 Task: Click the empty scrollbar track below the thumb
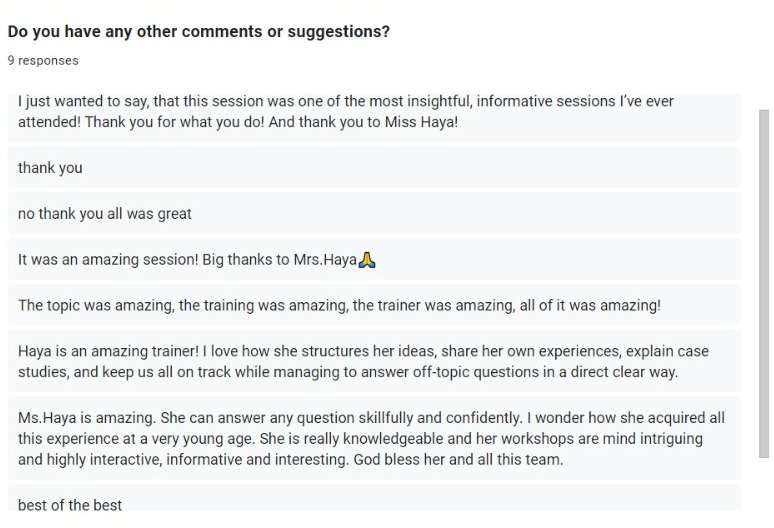click(764, 484)
